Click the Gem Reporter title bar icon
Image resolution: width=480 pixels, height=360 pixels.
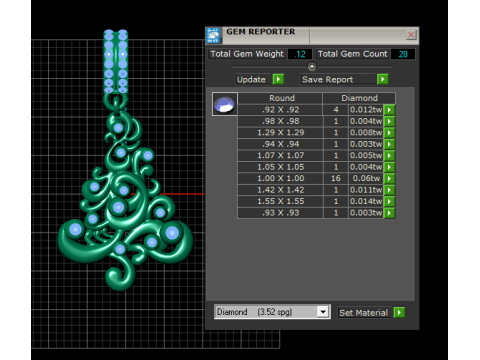coord(213,35)
